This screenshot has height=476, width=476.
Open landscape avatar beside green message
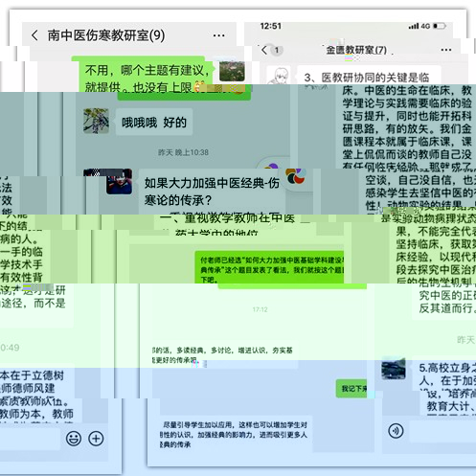tap(232, 71)
